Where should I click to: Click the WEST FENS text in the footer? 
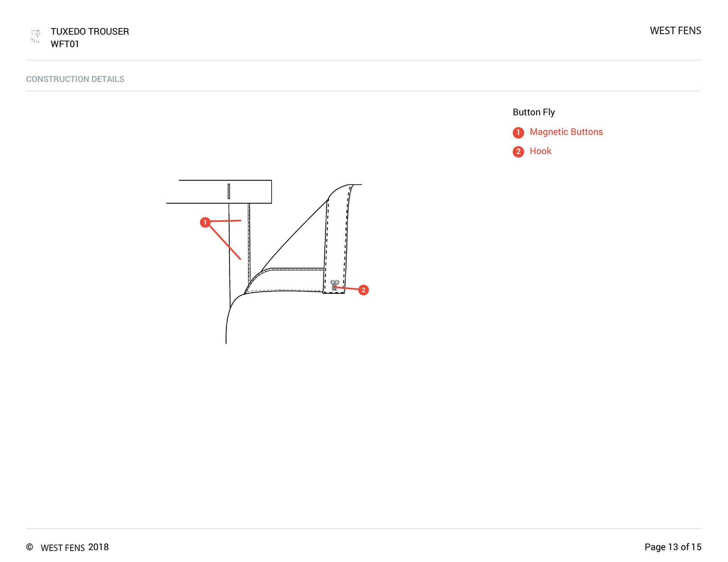pyautogui.click(x=63, y=548)
